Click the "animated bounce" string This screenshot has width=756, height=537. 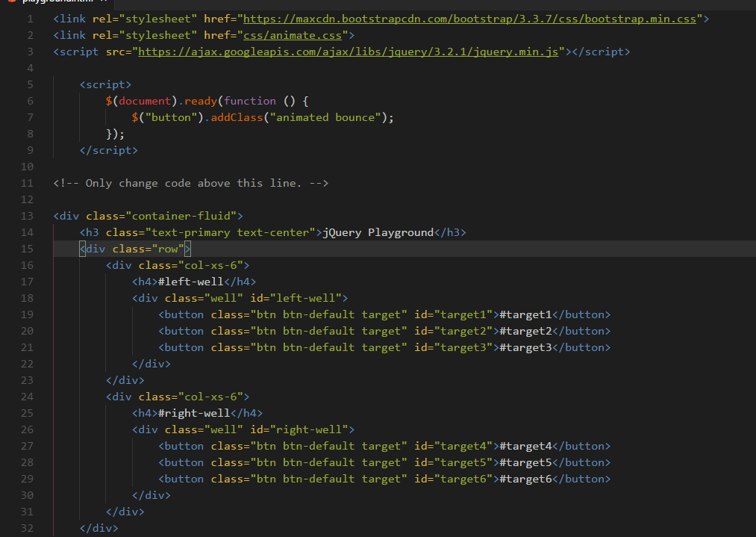(325, 117)
